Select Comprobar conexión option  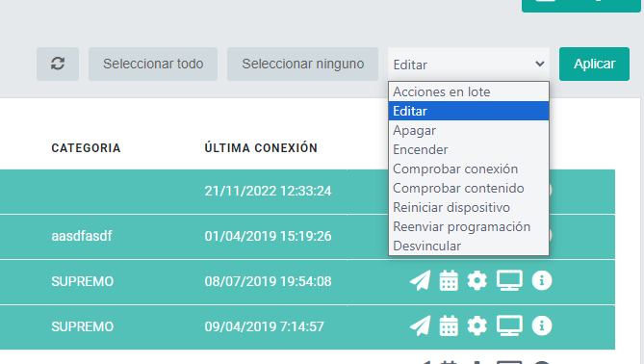point(469,169)
